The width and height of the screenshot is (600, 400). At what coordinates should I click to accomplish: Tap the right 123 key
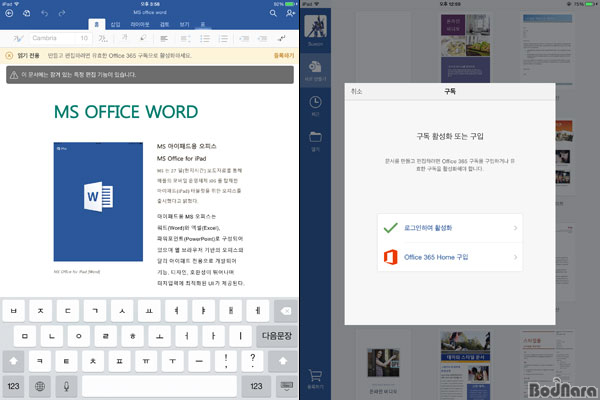(x=256, y=386)
